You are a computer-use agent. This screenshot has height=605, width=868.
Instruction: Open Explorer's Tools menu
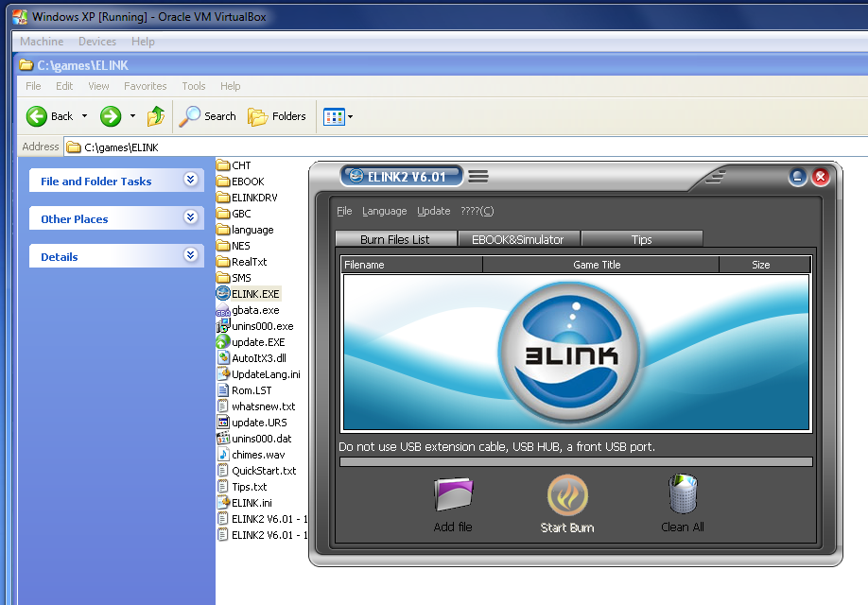point(194,86)
